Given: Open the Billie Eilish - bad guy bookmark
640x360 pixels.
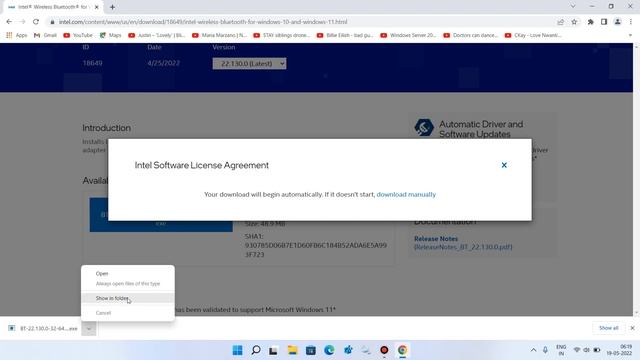Looking at the screenshot, I should click(x=345, y=36).
